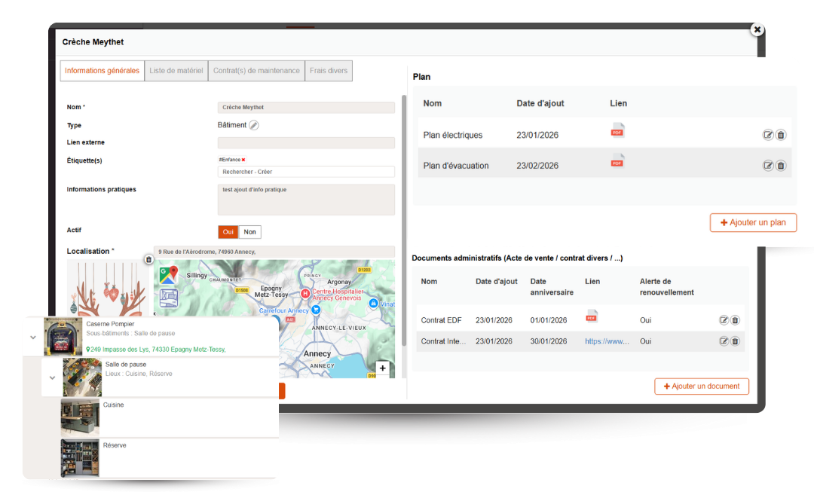This screenshot has height=504, width=814.
Task: Delete the Contrat EDF document
Action: point(736,320)
